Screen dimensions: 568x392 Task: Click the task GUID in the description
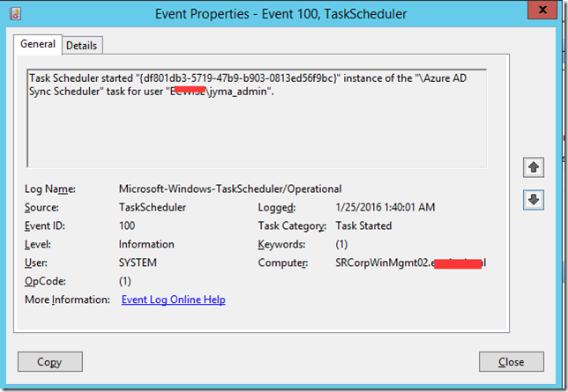pos(237,78)
